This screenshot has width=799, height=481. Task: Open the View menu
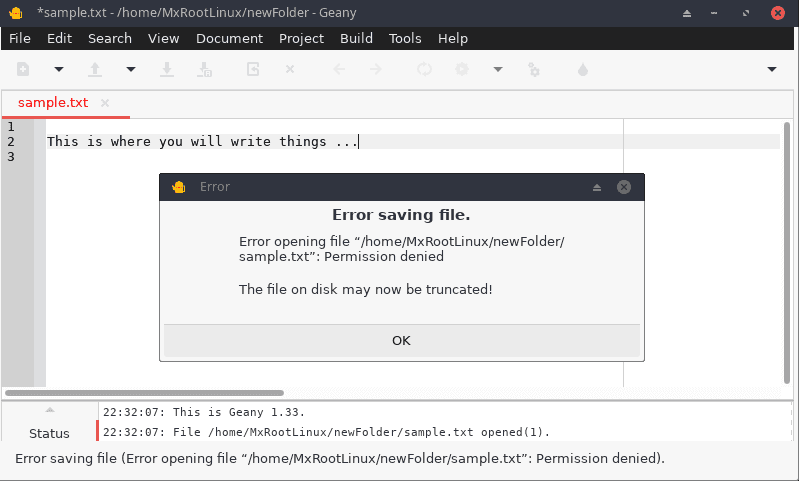point(164,38)
